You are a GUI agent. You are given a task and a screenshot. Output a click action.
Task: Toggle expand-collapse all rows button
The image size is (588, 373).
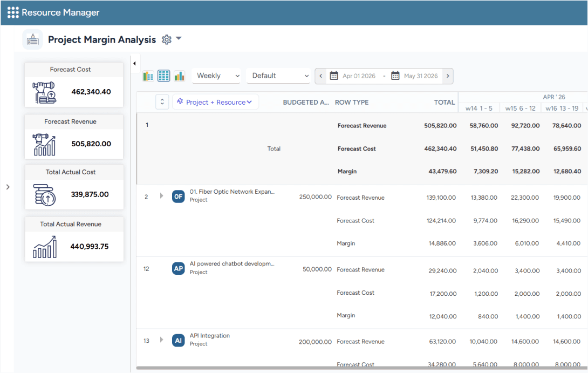162,101
